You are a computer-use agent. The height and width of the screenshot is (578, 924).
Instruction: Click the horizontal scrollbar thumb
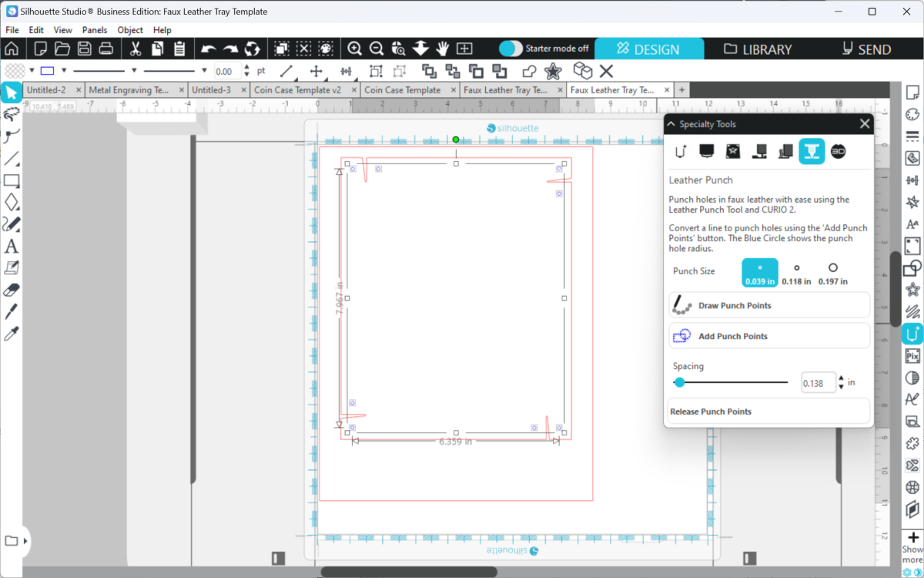click(409, 572)
